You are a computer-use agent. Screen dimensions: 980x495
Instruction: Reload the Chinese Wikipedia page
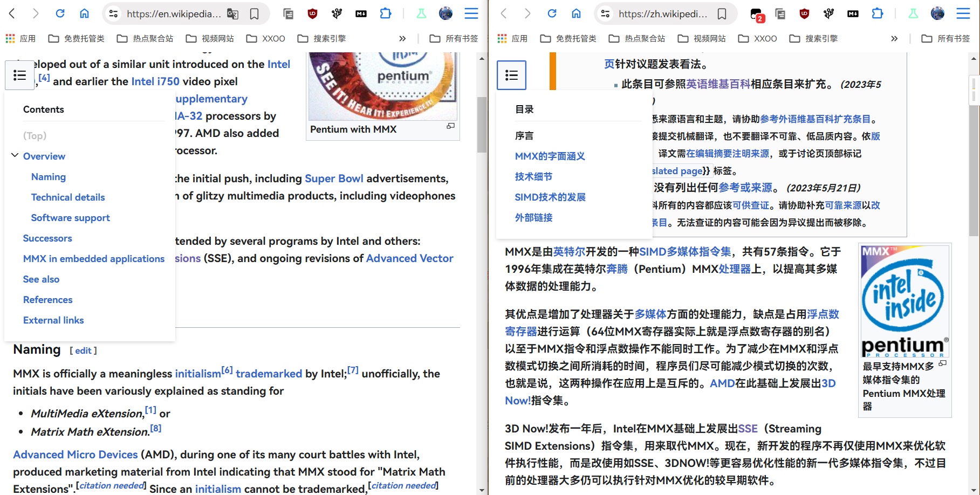click(x=551, y=13)
